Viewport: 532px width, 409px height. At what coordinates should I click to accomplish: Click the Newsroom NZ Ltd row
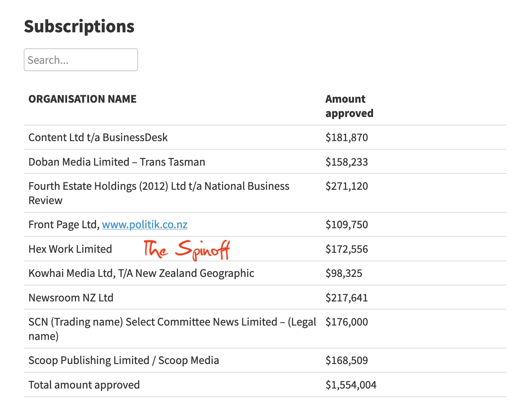point(265,297)
